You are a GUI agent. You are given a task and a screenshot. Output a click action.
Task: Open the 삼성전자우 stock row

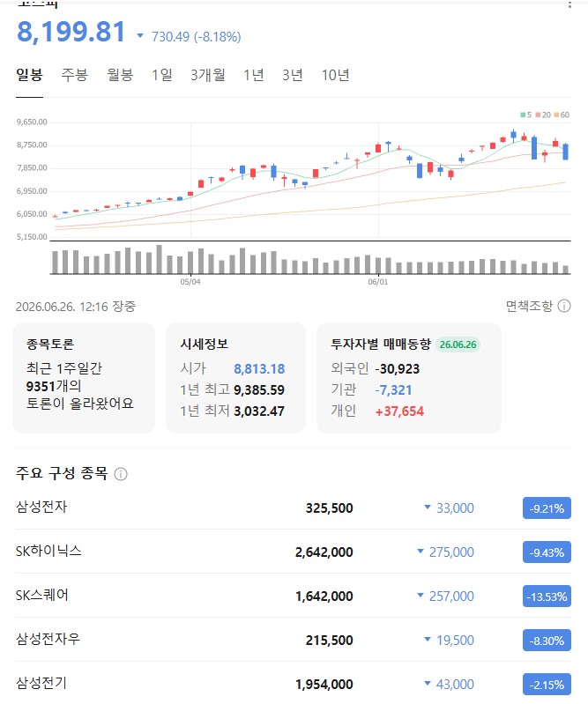(x=294, y=640)
